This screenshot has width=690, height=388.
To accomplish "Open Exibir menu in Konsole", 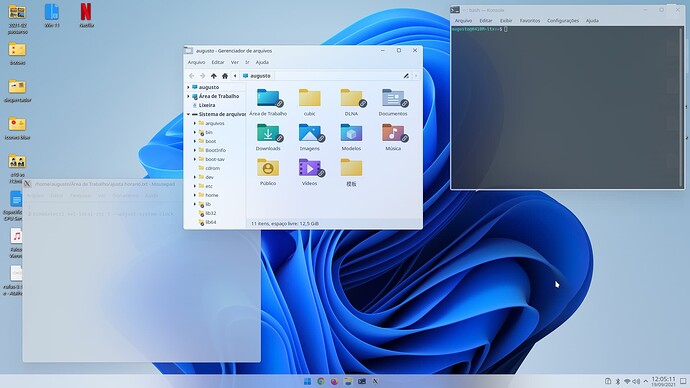I will pos(506,21).
